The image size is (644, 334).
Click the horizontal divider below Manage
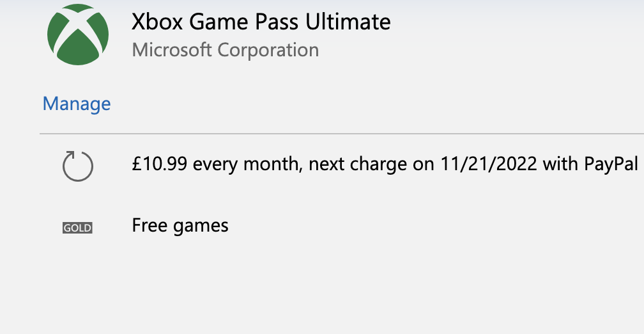[341, 134]
